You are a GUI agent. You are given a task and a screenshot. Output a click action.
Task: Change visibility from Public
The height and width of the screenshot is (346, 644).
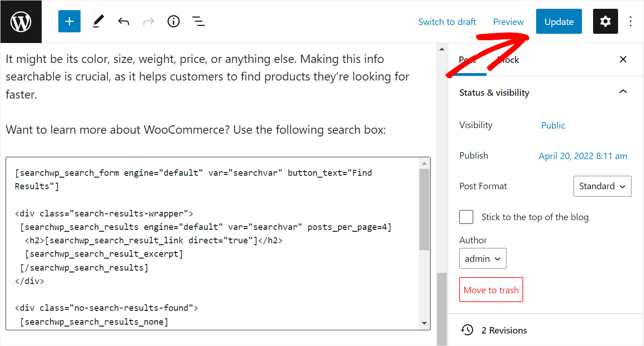[x=553, y=125]
